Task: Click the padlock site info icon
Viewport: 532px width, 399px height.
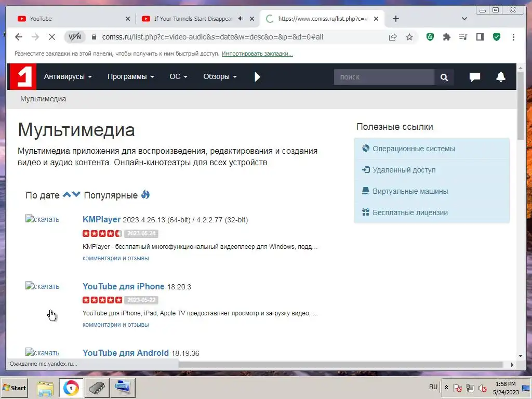Action: coord(94,37)
